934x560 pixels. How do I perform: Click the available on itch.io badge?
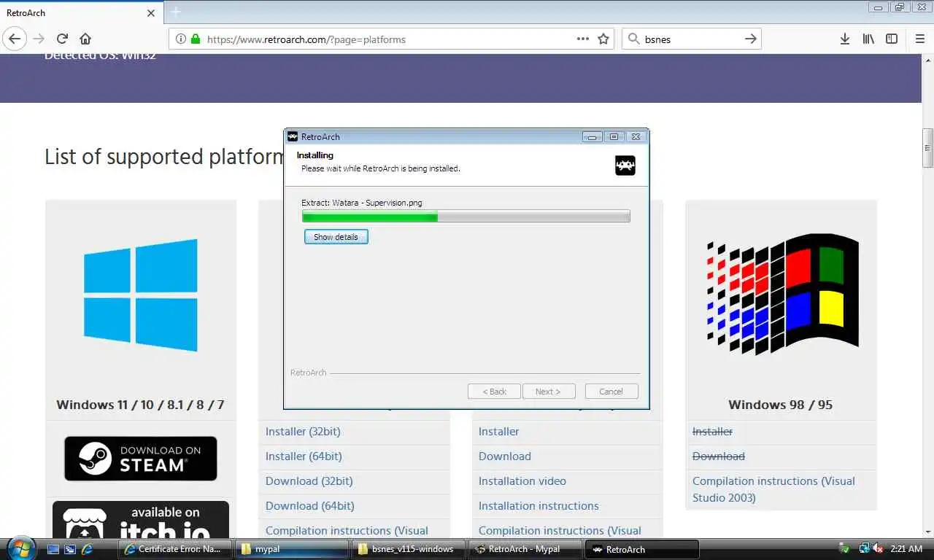[x=141, y=520]
